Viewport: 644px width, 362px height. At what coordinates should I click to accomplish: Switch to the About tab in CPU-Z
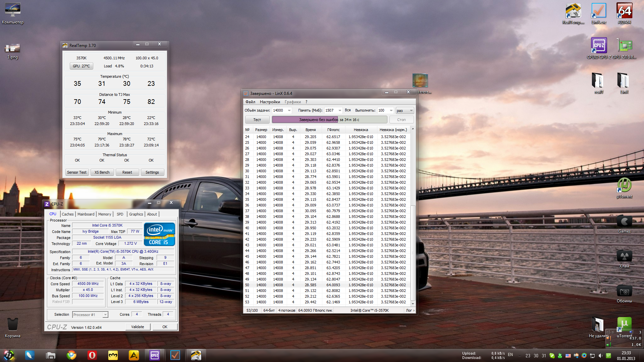tap(152, 214)
